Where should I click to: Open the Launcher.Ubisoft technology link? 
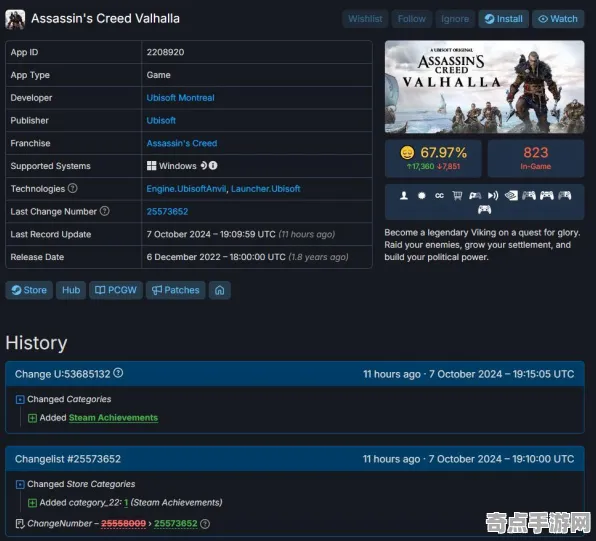tap(266, 189)
